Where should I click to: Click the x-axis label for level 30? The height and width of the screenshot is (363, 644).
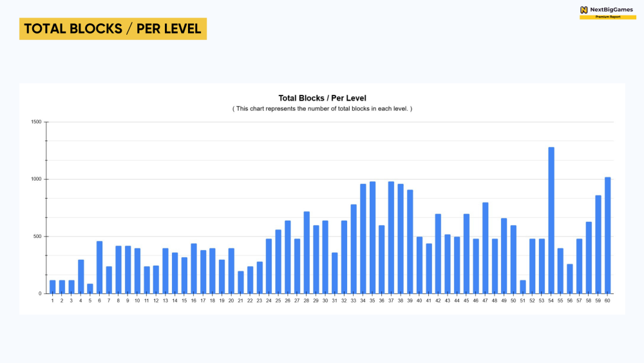tap(325, 300)
